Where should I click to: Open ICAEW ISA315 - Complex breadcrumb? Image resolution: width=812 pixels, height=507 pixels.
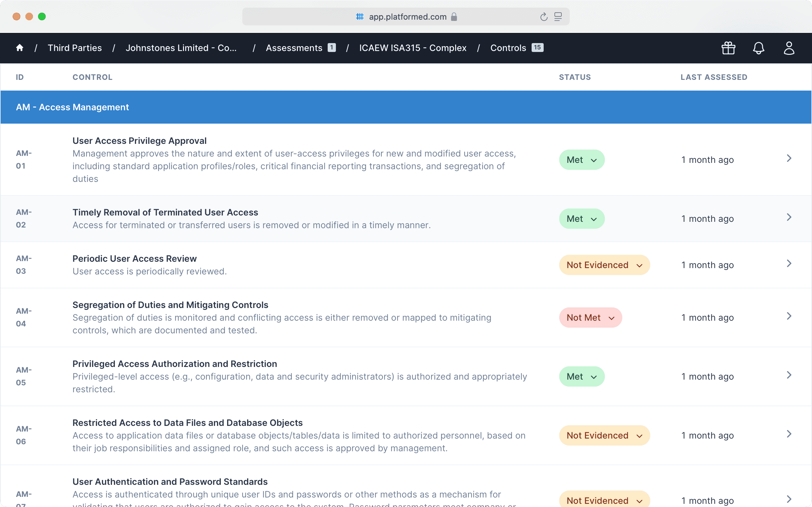pos(413,48)
